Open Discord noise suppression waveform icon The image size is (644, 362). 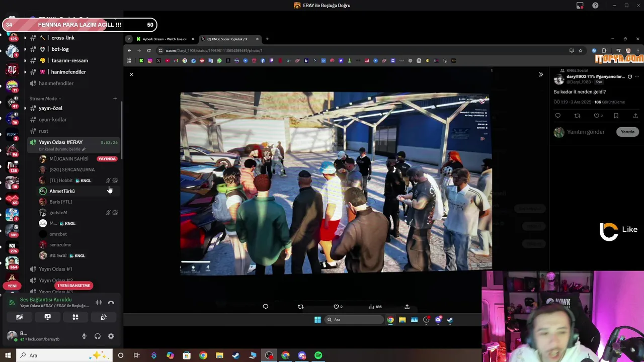coord(99,303)
